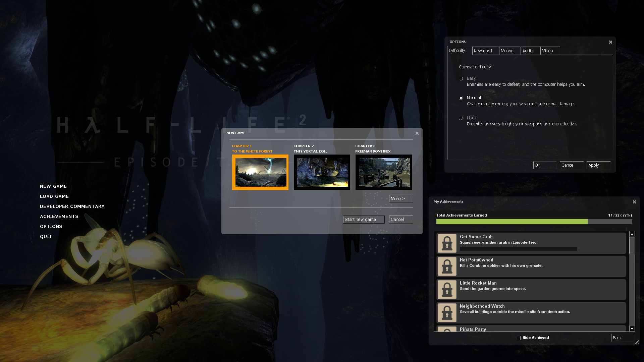Image resolution: width=644 pixels, height=362 pixels.
Task: Click the Neighborhood Watch lock icon
Action: click(447, 313)
